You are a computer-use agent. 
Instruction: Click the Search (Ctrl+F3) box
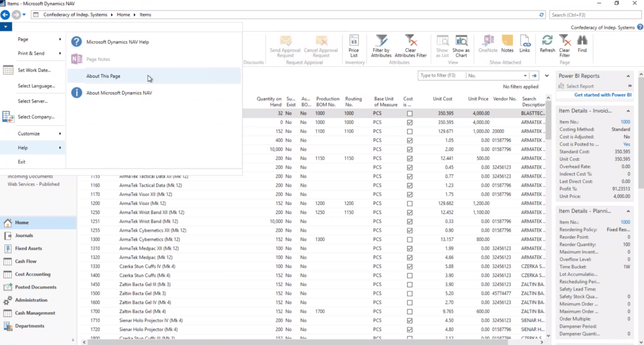click(596, 15)
